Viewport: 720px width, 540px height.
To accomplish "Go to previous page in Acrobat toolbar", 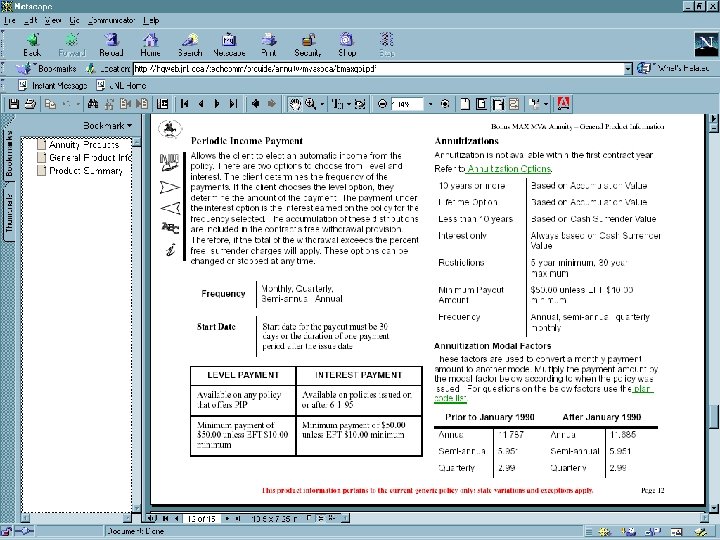I will [x=201, y=104].
